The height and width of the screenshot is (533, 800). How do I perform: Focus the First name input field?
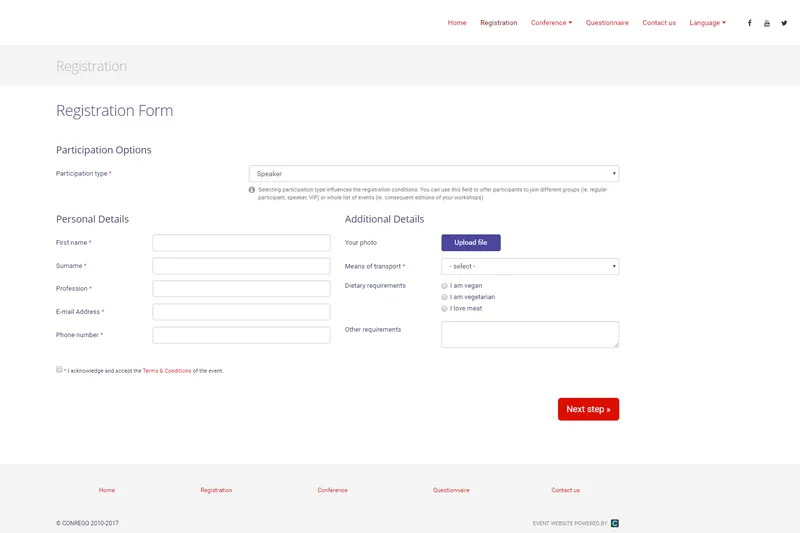241,243
